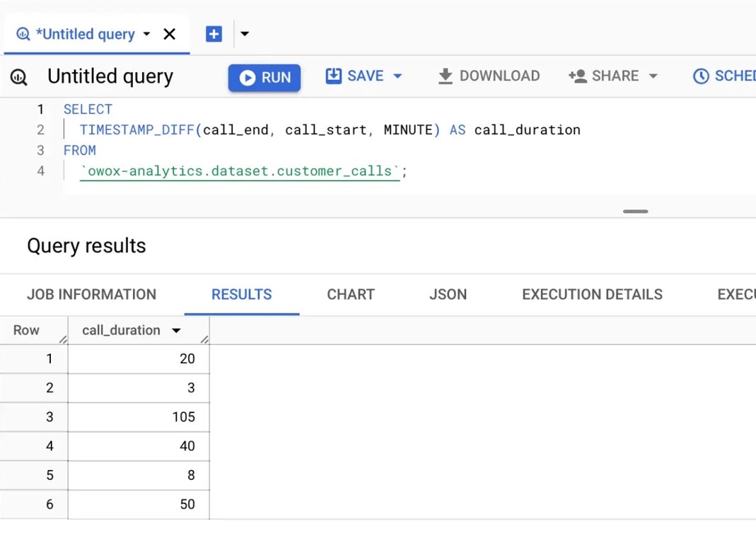Viewport: 756px width, 543px height.
Task: Click the Download arrow icon
Action: tap(446, 76)
